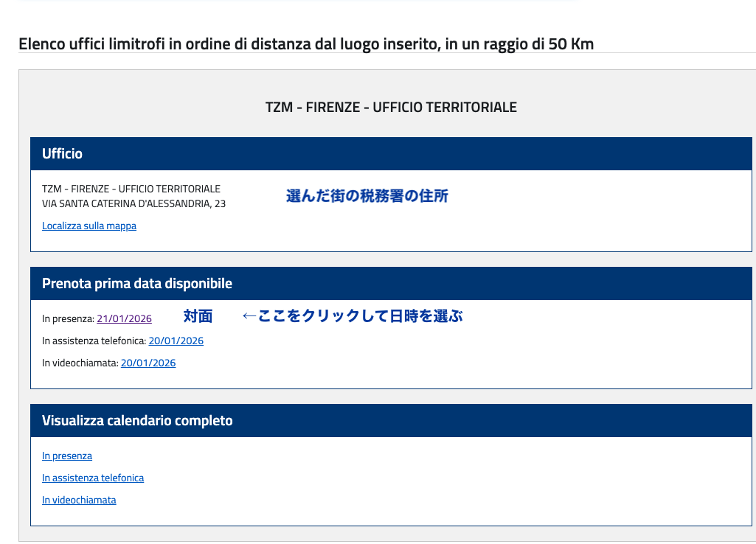This screenshot has width=756, height=544.
Task: Click the ここをクリックして日時を選ぶ annotation
Action: click(x=352, y=317)
